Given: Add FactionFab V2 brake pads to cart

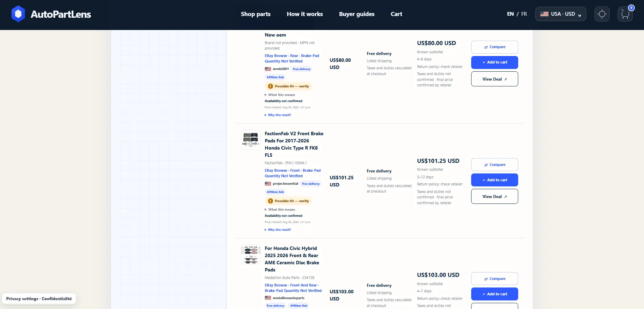Looking at the screenshot, I should 494,180.
